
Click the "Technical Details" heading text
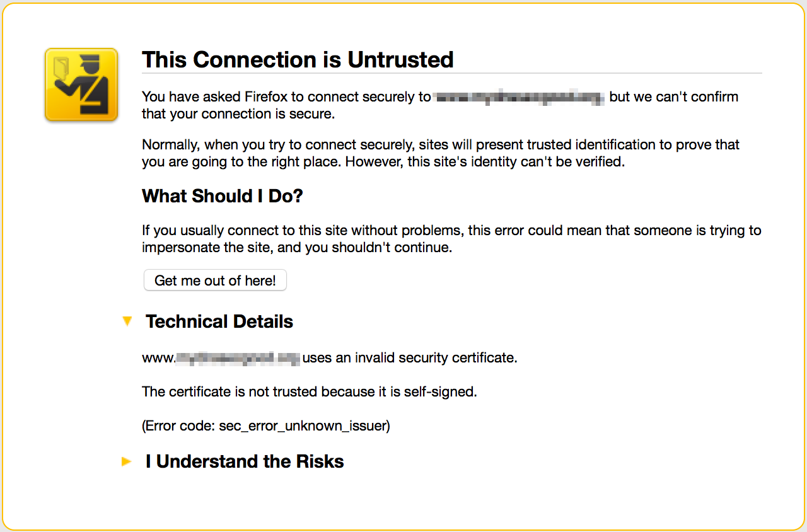tap(219, 321)
